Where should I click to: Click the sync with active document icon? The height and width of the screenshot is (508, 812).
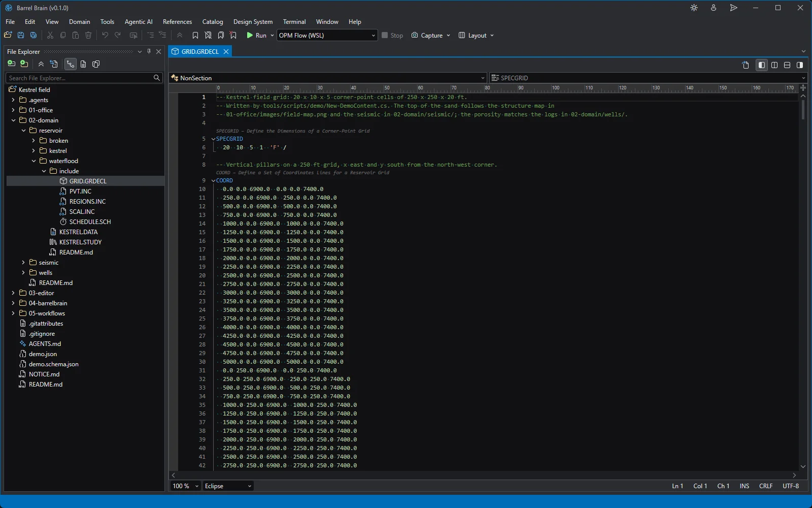[x=54, y=64]
